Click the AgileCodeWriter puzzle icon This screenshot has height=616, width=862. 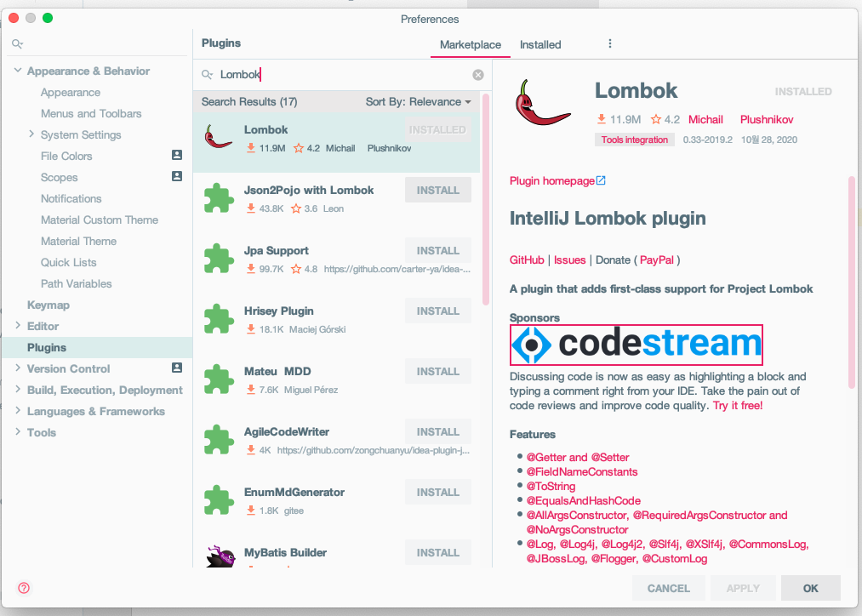[x=219, y=440]
